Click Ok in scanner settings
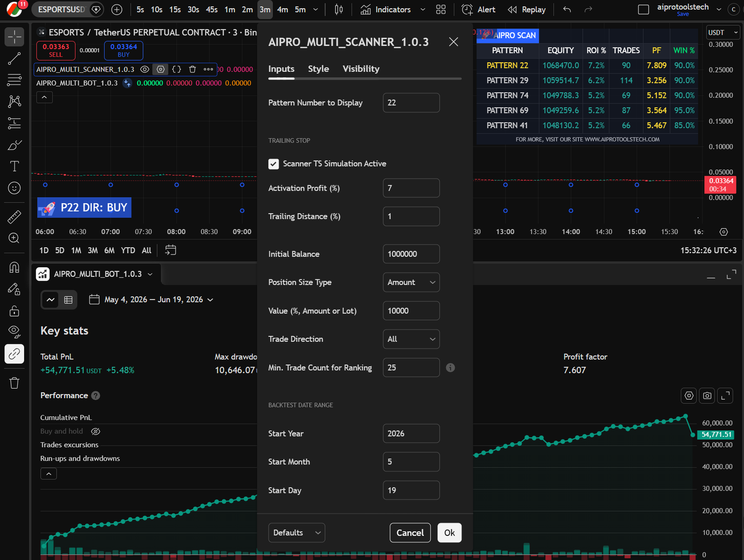The image size is (744, 560). click(x=449, y=533)
